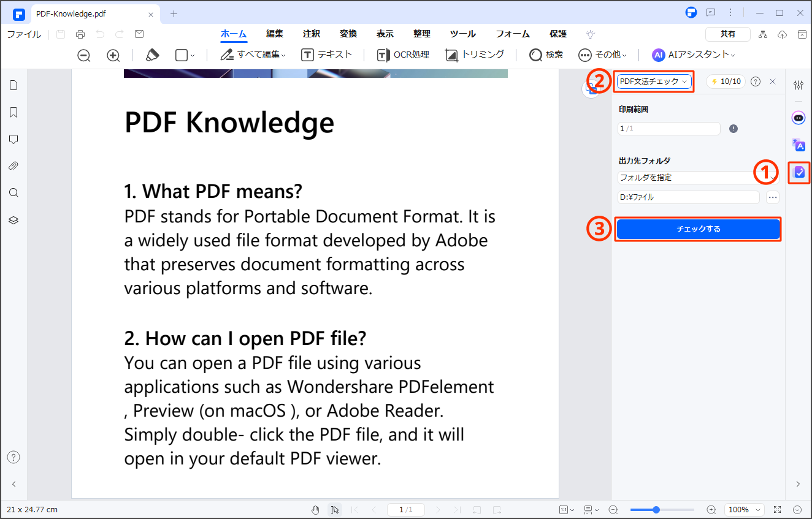This screenshot has height=519, width=812.
Task: Switch to the 変換 tab
Action: [348, 34]
